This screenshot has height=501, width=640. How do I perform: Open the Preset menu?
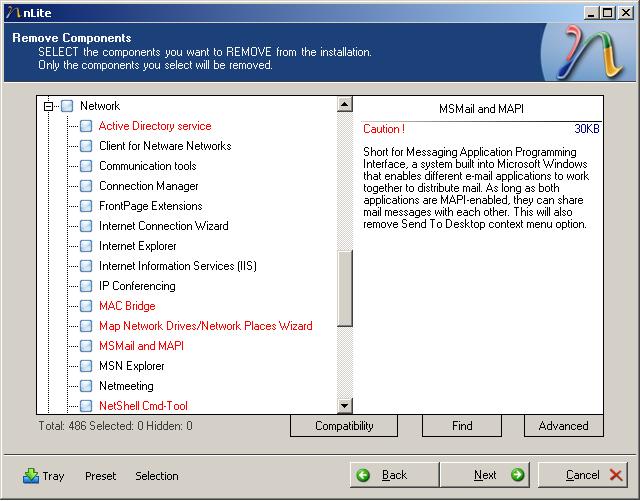[x=100, y=476]
